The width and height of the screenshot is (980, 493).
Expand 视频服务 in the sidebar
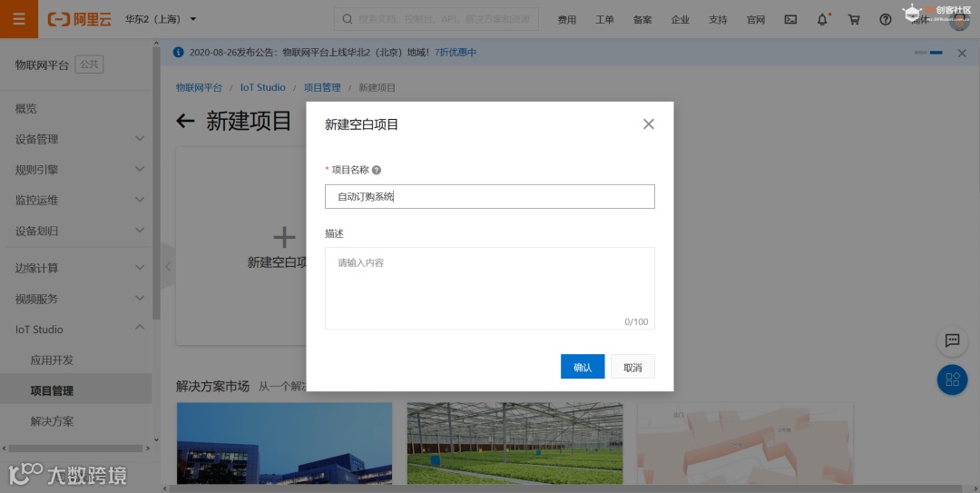pos(75,299)
